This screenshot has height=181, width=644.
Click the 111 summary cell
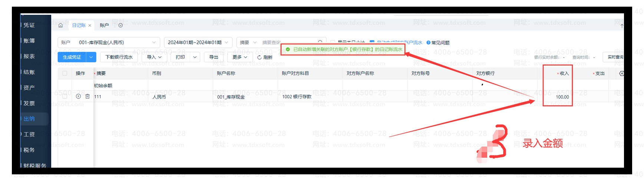[x=120, y=97]
